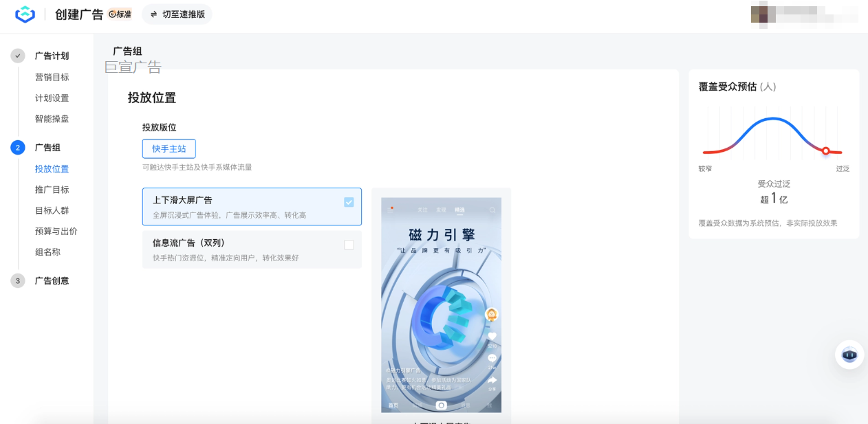Image resolution: width=868 pixels, height=424 pixels.
Task: Uncheck the 上下滑大屏广告 option
Action: pyautogui.click(x=349, y=201)
